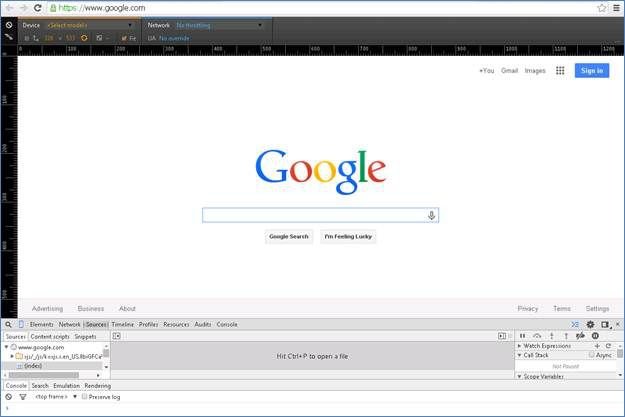Click the console filter funnel icon
This screenshot has width=625, height=417.
click(23, 397)
